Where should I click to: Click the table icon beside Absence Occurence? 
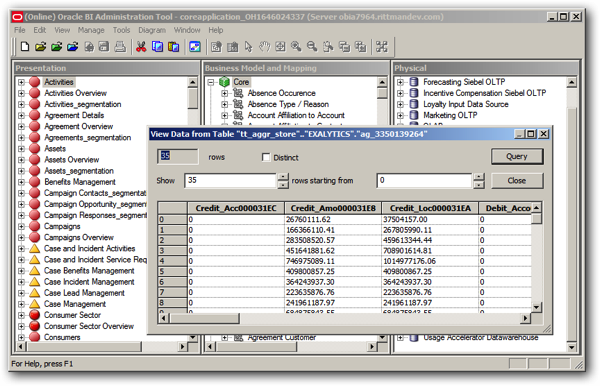pyautogui.click(x=238, y=93)
